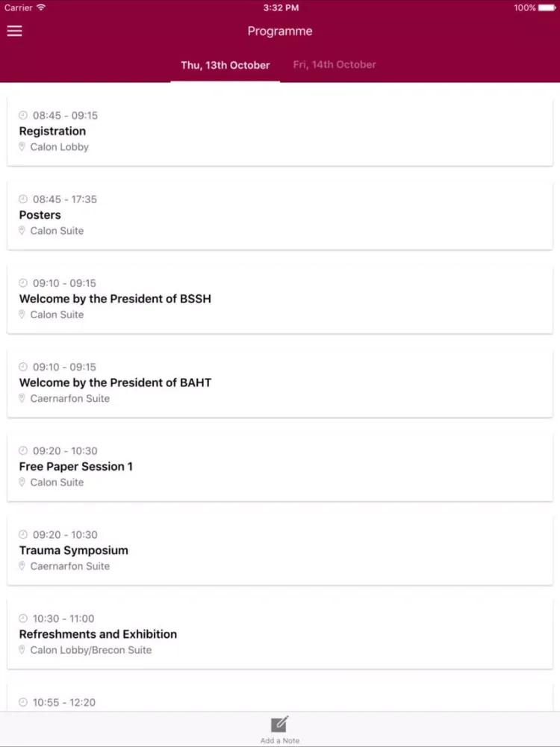Click the clock icon beside 08:45 - 09:15
This screenshot has width=560, height=747.
point(23,115)
